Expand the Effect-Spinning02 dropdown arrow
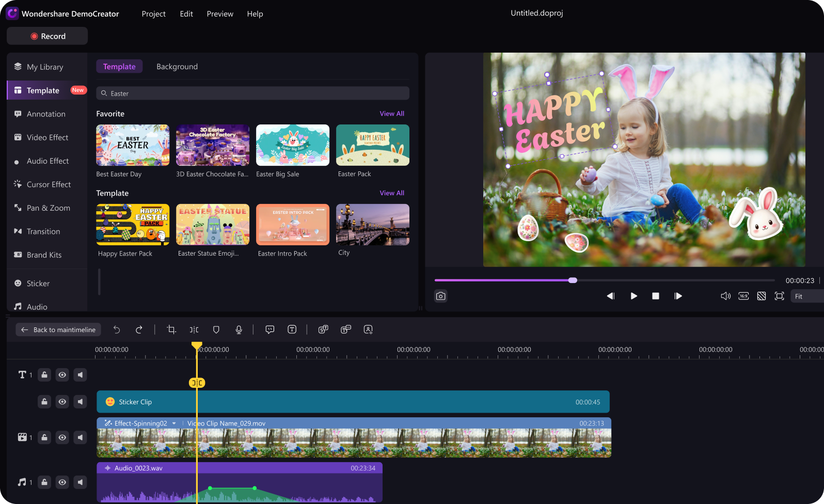The image size is (824, 504). coord(174,423)
